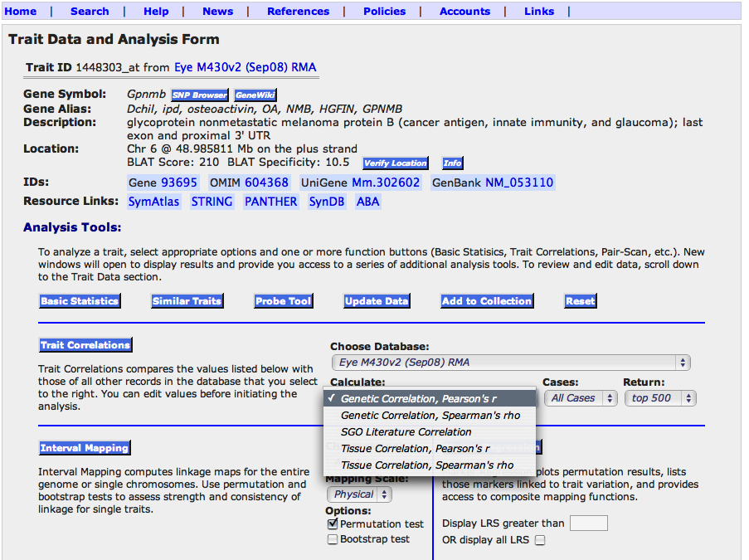Open the References navigation menu item
The height and width of the screenshot is (560, 749).
298,12
